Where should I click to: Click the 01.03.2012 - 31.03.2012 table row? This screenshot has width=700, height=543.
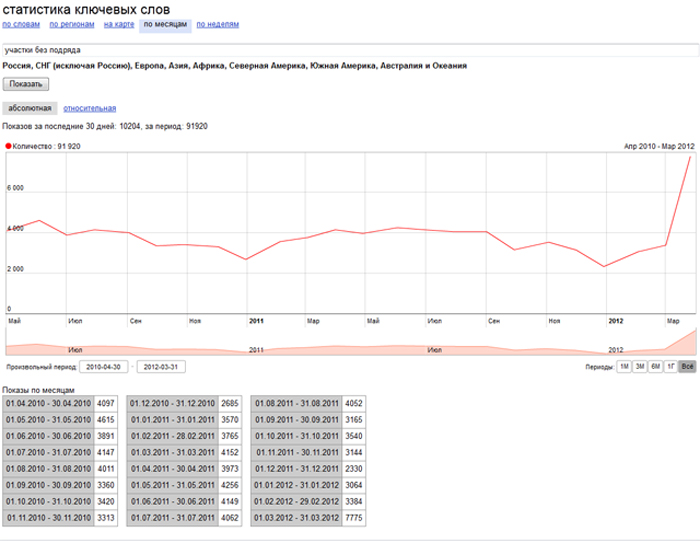pyautogui.click(x=308, y=518)
